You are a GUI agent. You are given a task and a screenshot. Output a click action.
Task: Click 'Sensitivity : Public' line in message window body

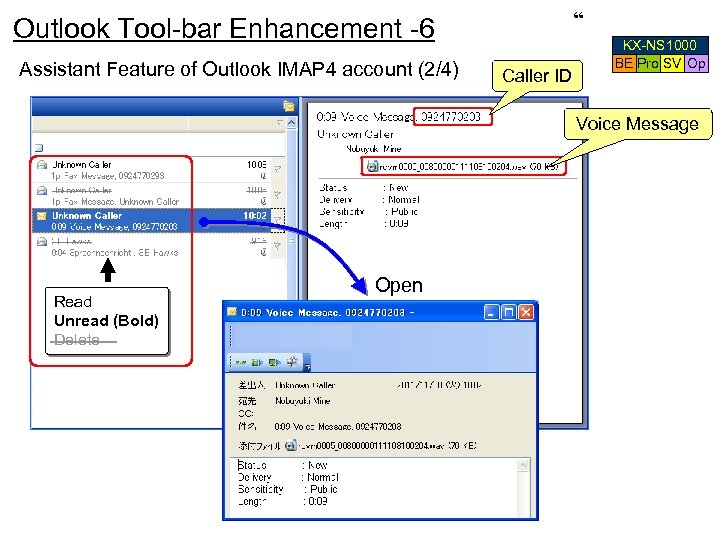(287, 489)
